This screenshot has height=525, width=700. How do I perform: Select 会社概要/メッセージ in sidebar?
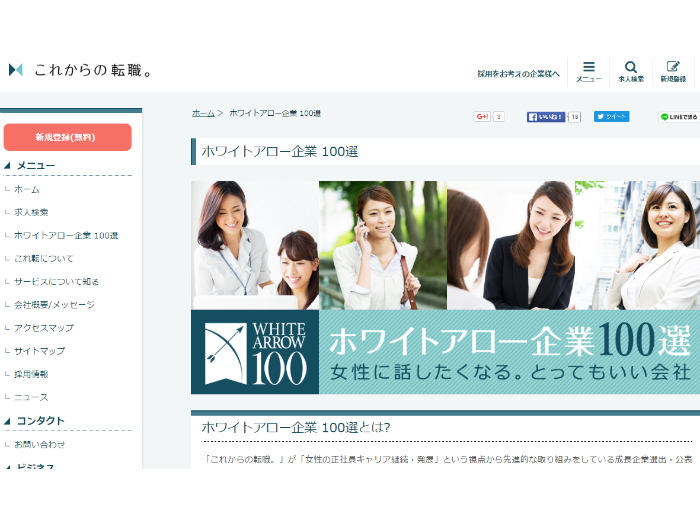coord(54,305)
